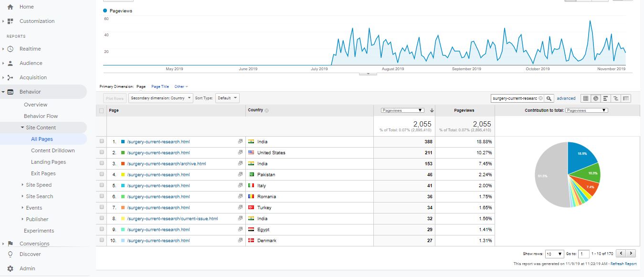The width and height of the screenshot is (644, 277).
Task: Click the Home icon in sidebar
Action: point(10,7)
